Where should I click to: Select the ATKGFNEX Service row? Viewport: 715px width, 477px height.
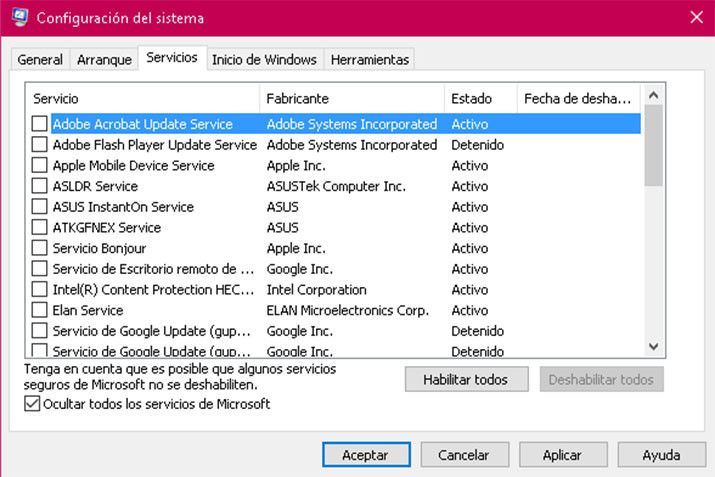[x=336, y=228]
